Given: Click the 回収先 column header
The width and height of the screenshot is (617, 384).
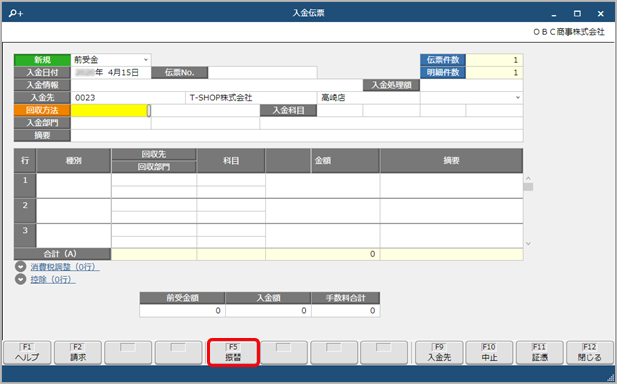Looking at the screenshot, I should tap(154, 154).
